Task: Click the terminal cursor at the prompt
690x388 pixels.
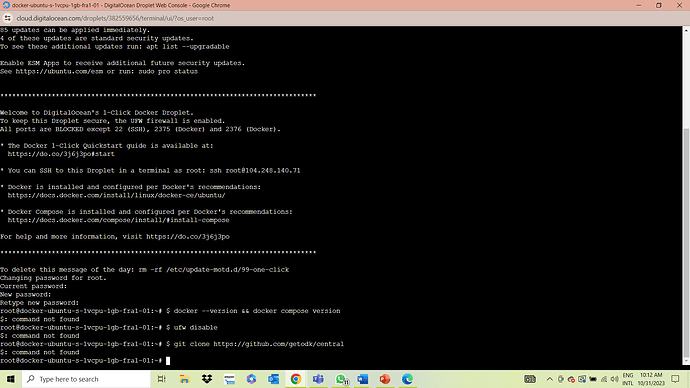Action: tap(168, 361)
